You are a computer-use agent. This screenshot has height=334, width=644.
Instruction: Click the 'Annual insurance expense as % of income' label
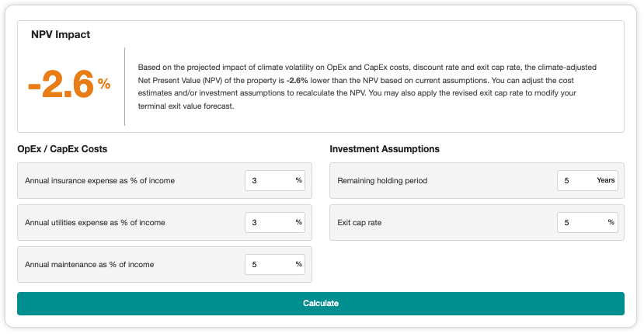(99, 181)
